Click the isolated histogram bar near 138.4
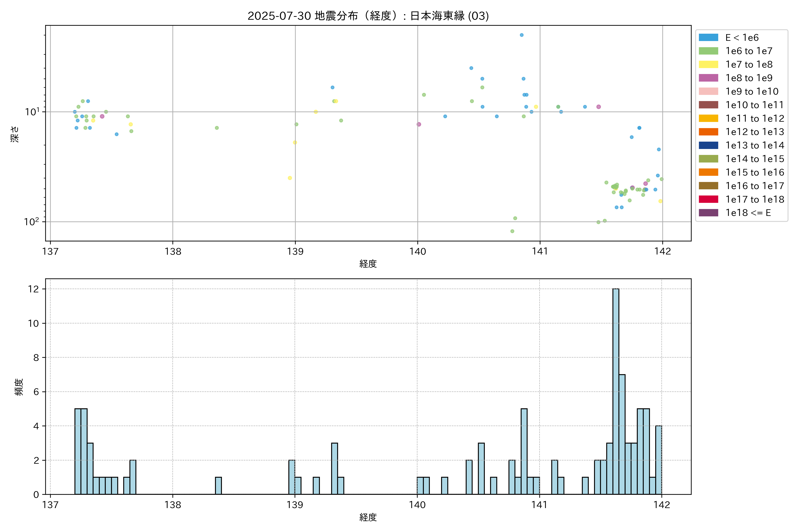The width and height of the screenshot is (798, 532). point(218,485)
